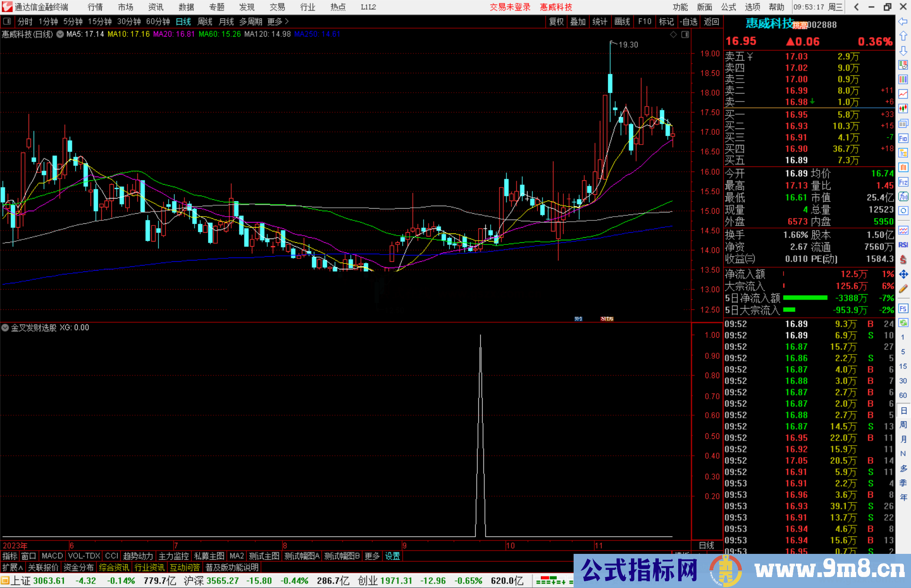Click the f(x) formula icon
The width and height of the screenshot is (911, 588).
(x=903, y=196)
